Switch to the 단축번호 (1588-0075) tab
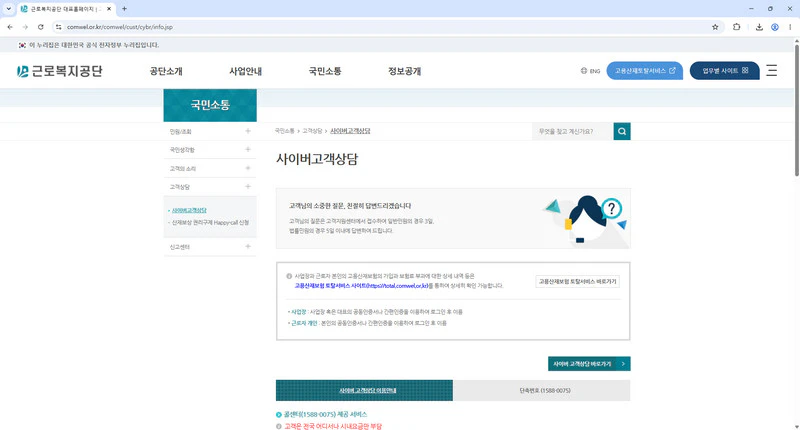This screenshot has width=800, height=430. tap(542, 390)
